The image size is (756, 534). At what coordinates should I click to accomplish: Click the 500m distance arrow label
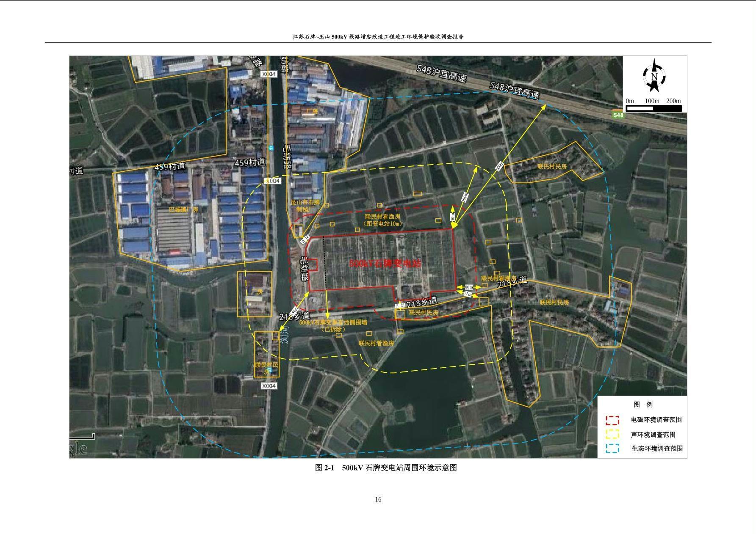(500, 166)
